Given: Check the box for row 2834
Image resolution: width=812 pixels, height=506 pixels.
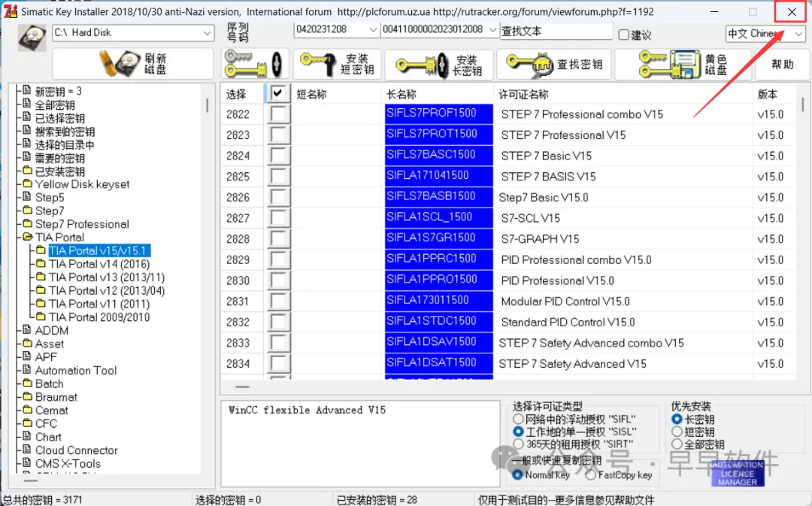Looking at the screenshot, I should pyautogui.click(x=279, y=364).
